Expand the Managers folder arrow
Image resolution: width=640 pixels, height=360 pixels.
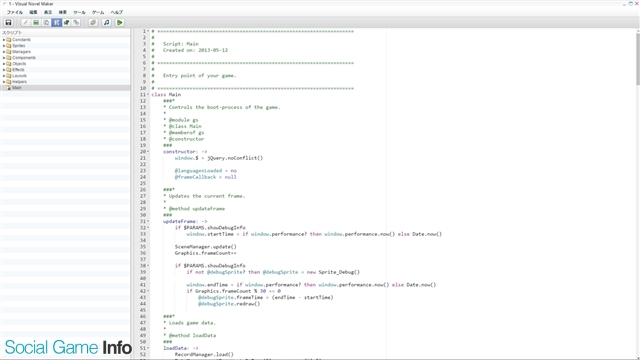click(4, 52)
